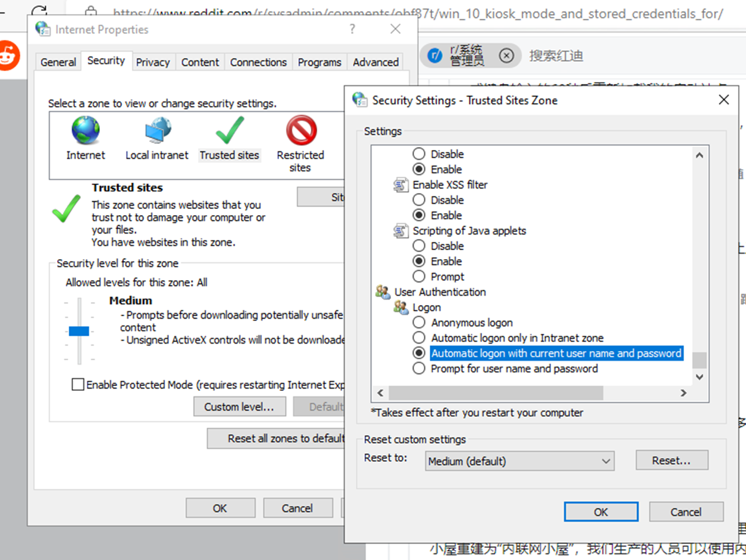
Task: Click Reset all zones to default
Action: coord(275,438)
